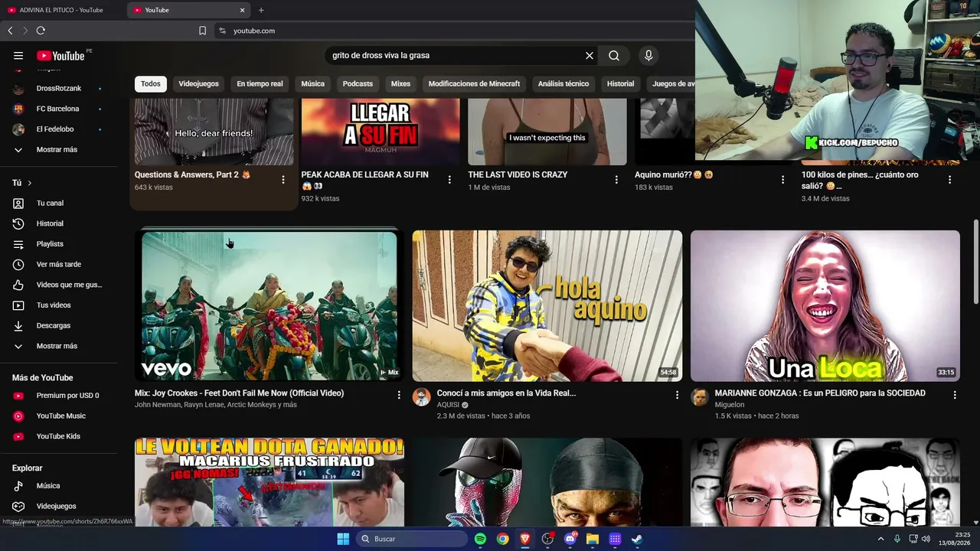
Task: Filter by the 'Música' chip
Action: click(x=312, y=83)
